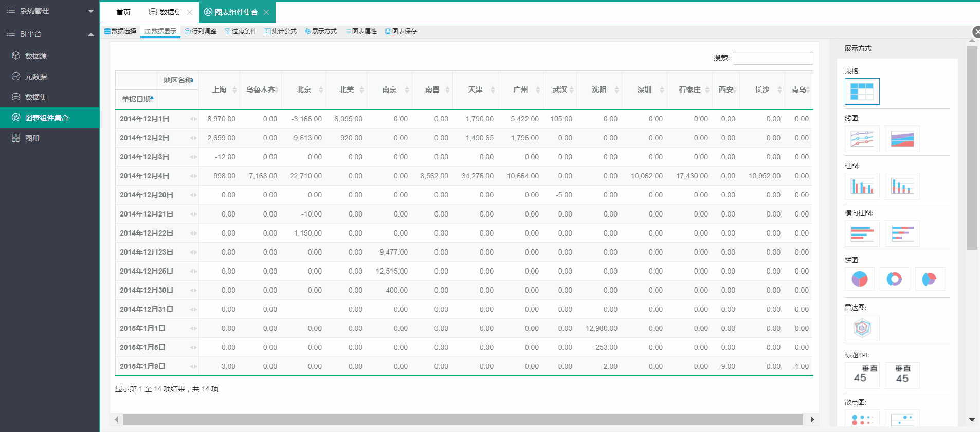980x432 pixels.
Task: Choose the donut pie chart icon
Action: click(x=894, y=279)
